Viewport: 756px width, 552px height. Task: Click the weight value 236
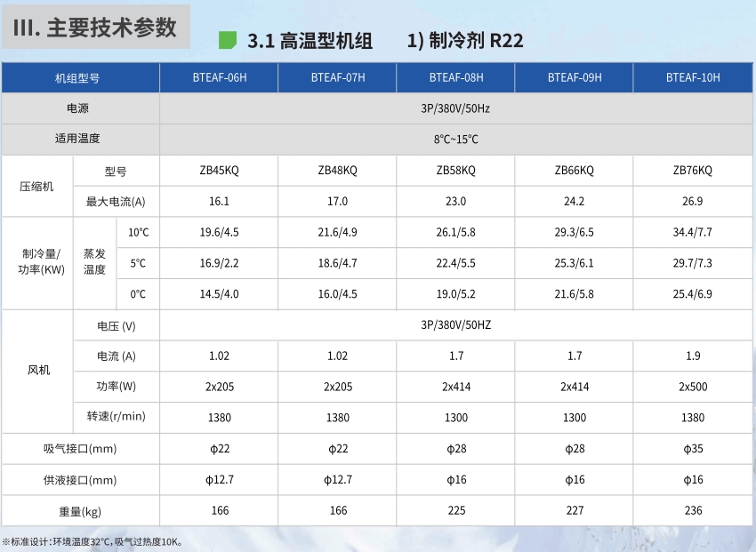coord(693,510)
